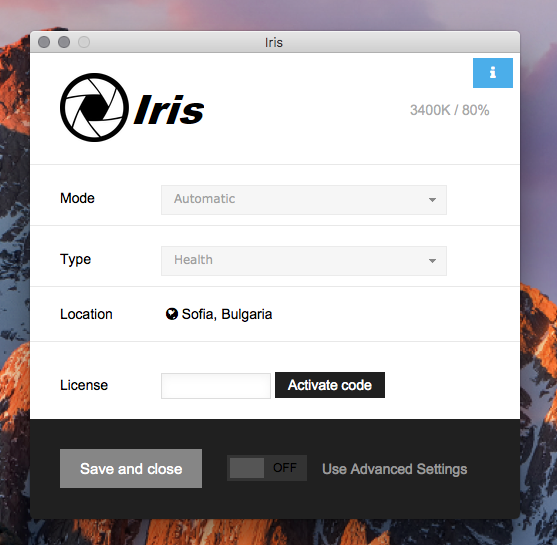Minimize the Iris window

click(x=64, y=42)
